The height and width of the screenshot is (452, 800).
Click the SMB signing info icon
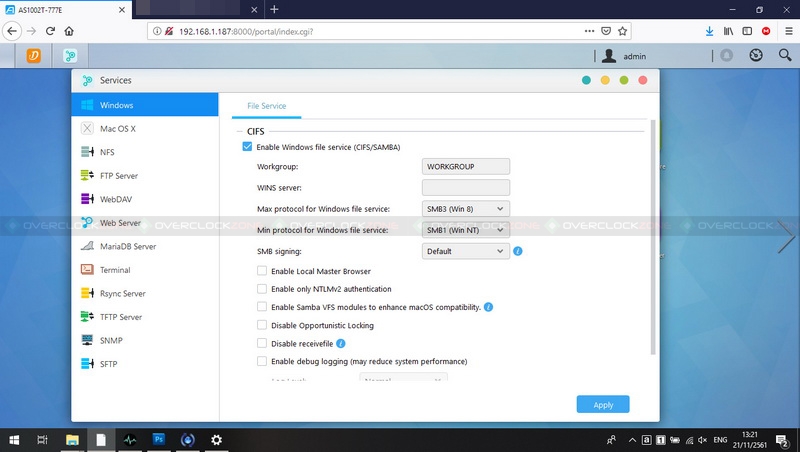click(518, 251)
